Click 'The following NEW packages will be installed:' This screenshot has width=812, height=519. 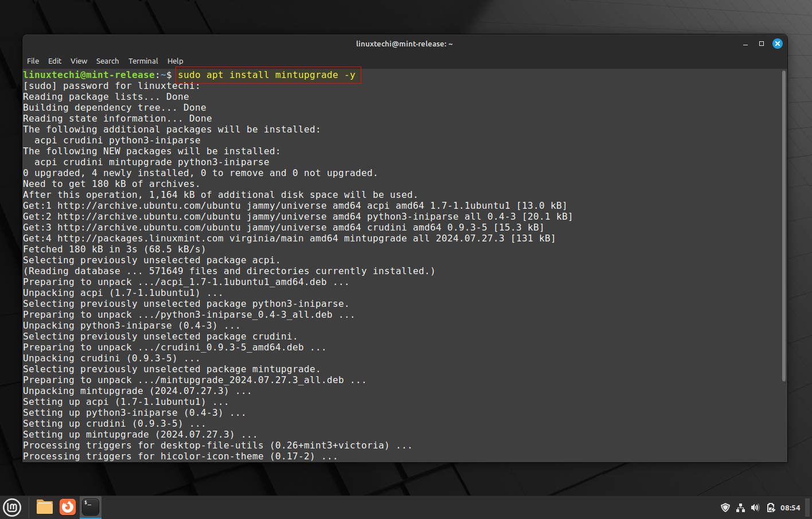click(x=152, y=151)
